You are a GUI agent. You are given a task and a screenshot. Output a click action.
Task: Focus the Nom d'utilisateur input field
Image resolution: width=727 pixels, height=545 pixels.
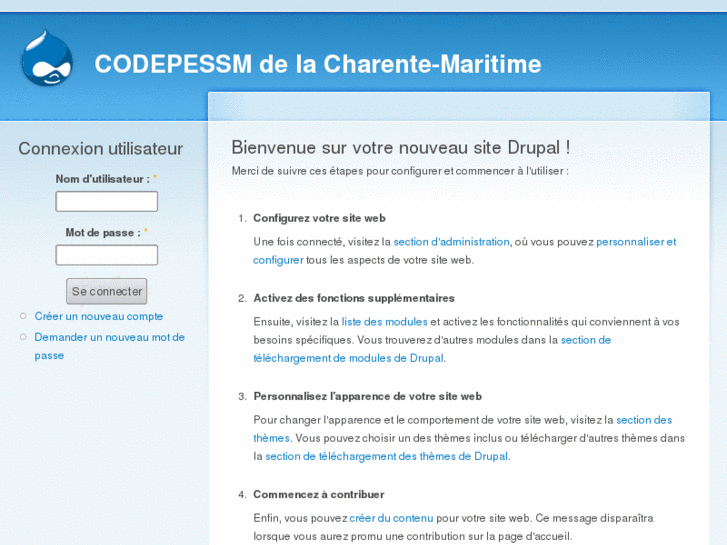coord(107,202)
